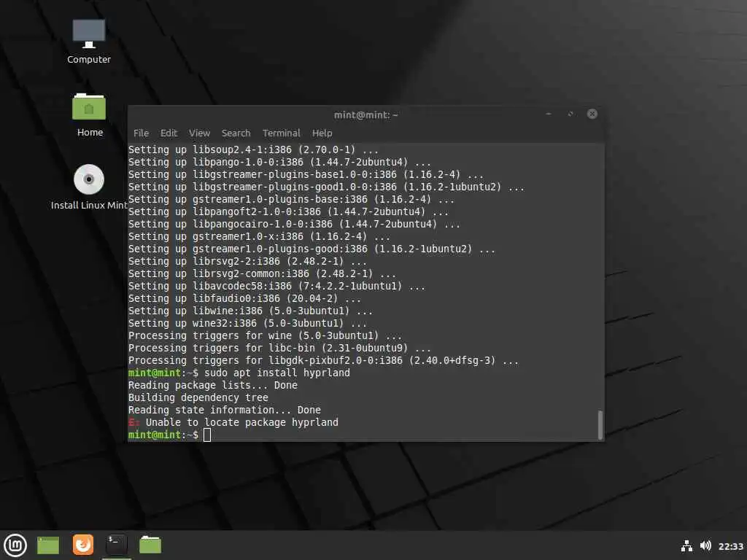Open the Edit menu in Terminal
Viewport: 747px width, 560px height.
(169, 133)
